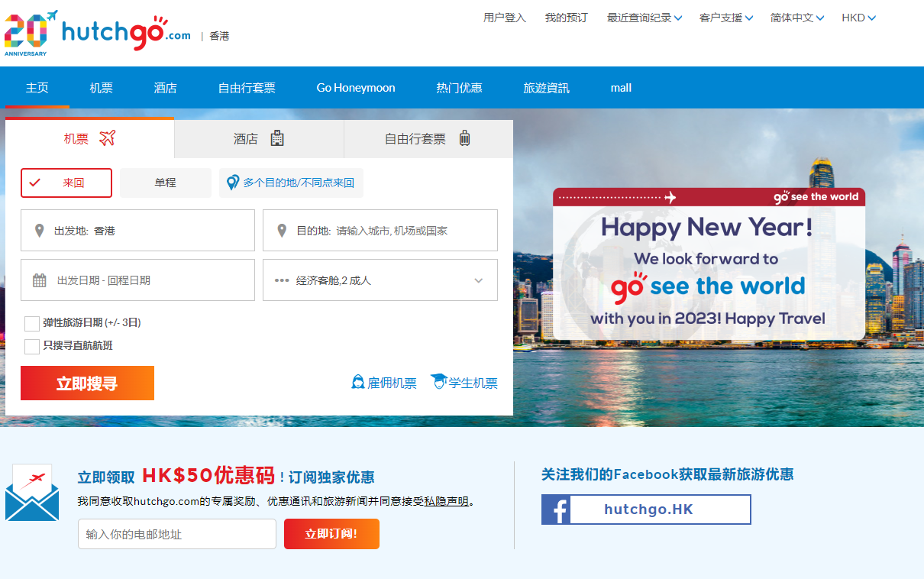The width and height of the screenshot is (924, 579).
Task: Open the 经济客舱, 2成人 passenger selector
Action: pos(380,280)
